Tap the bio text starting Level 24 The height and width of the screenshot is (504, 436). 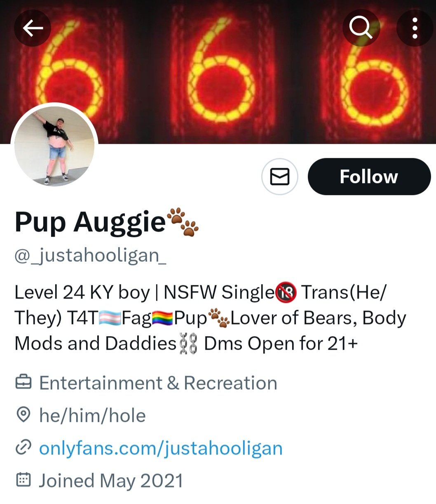coord(210,318)
